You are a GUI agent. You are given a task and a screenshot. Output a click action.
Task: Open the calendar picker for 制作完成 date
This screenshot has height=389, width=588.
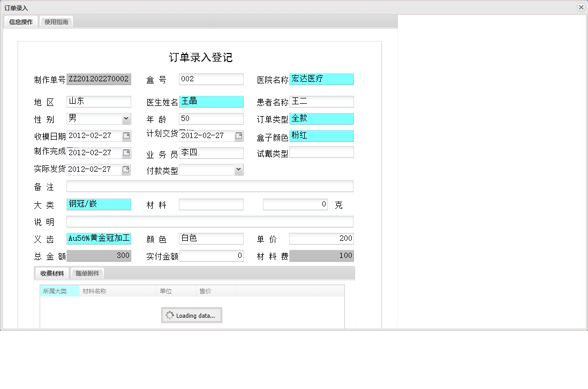(127, 153)
